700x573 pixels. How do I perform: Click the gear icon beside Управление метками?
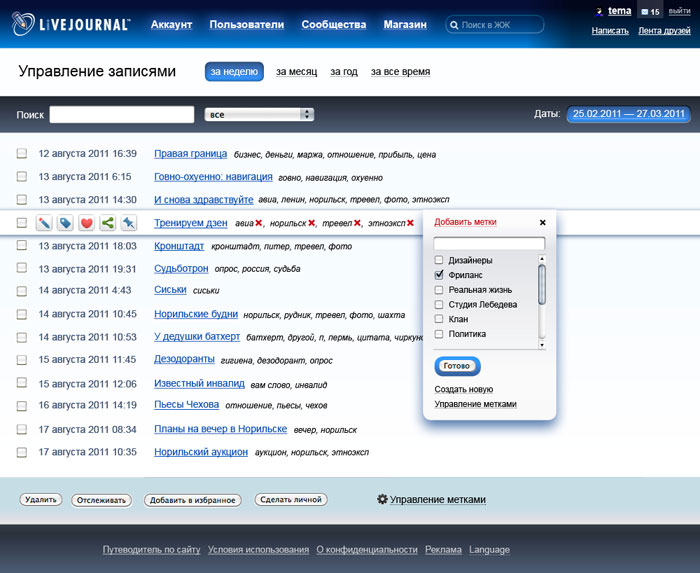pos(382,499)
